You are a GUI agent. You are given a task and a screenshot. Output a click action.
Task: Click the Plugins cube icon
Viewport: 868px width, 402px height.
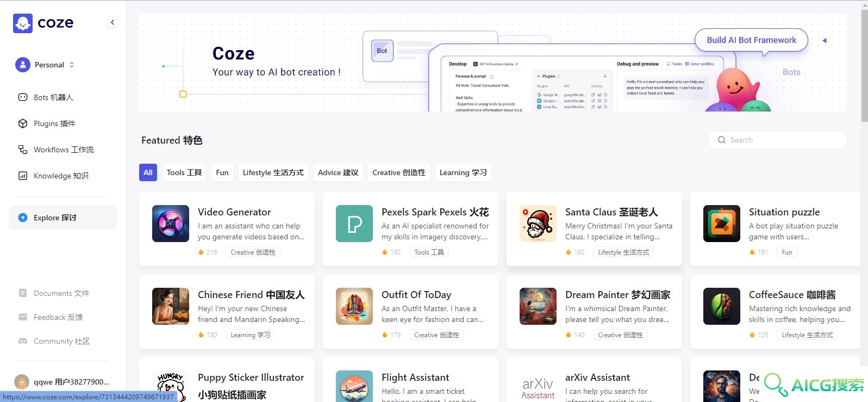tap(23, 123)
